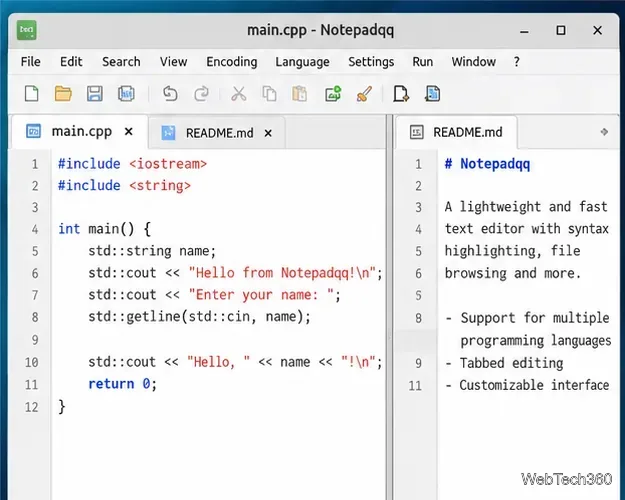This screenshot has height=500, width=625.
Task: Click the right pane tab scroll arrow
Action: [604, 132]
